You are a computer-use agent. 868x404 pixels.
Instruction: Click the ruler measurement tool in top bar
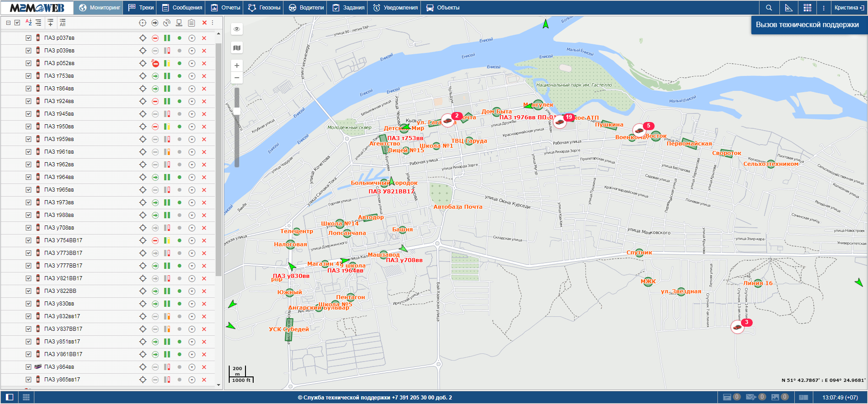click(788, 8)
